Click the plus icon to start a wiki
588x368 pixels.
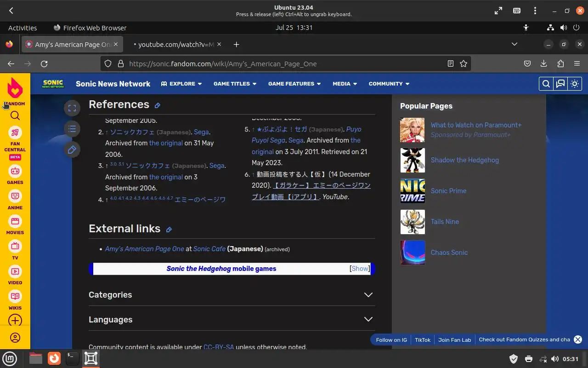(15, 320)
